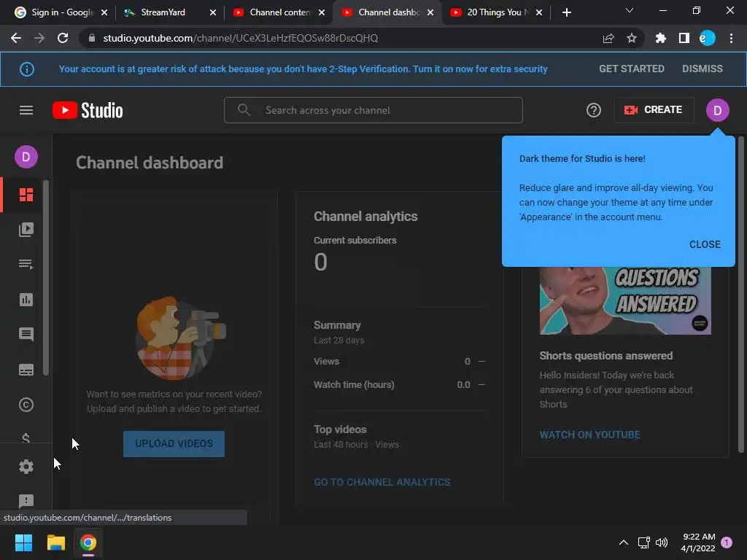Click the search magnifier icon
Image resolution: width=747 pixels, height=560 pixels.
[x=244, y=110]
